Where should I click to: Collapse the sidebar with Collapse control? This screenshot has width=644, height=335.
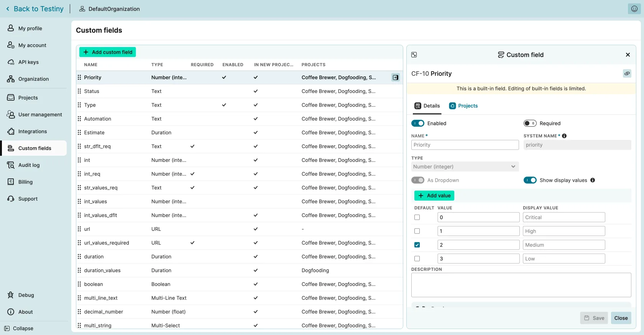(x=18, y=328)
